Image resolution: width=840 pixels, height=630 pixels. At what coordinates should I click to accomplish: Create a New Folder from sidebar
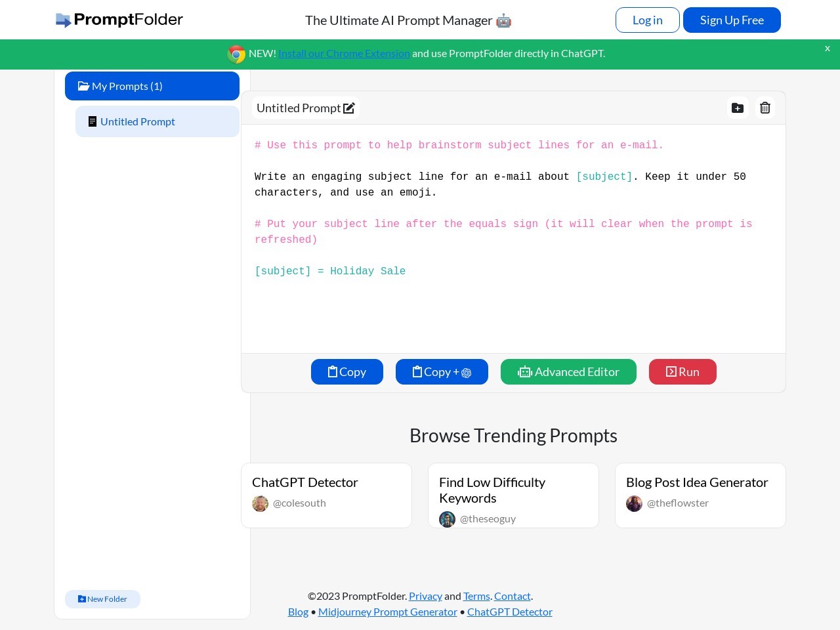(x=102, y=599)
